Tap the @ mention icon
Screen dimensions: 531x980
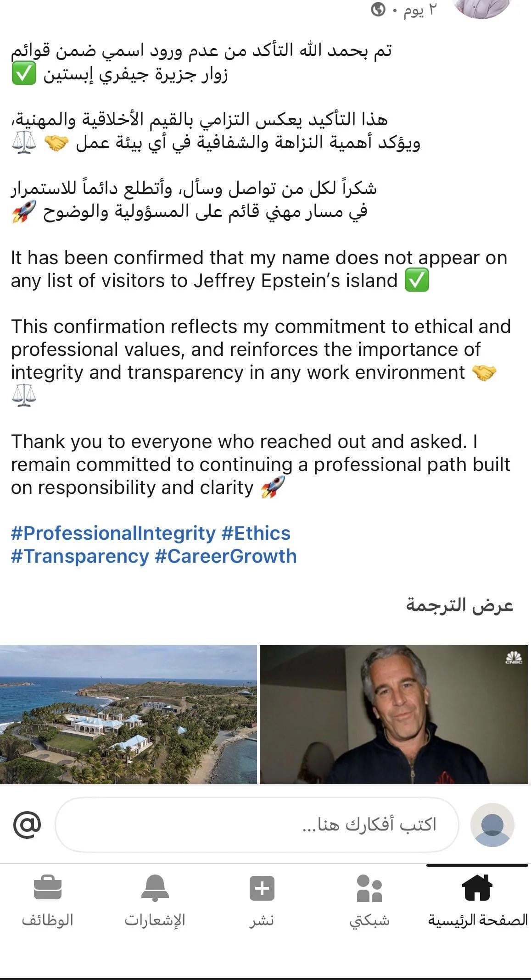coord(27,825)
